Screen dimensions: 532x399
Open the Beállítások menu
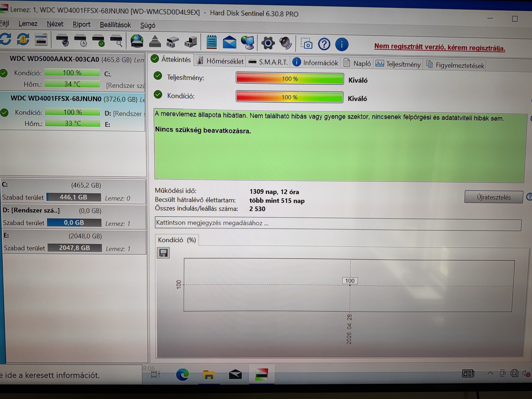tap(115, 25)
